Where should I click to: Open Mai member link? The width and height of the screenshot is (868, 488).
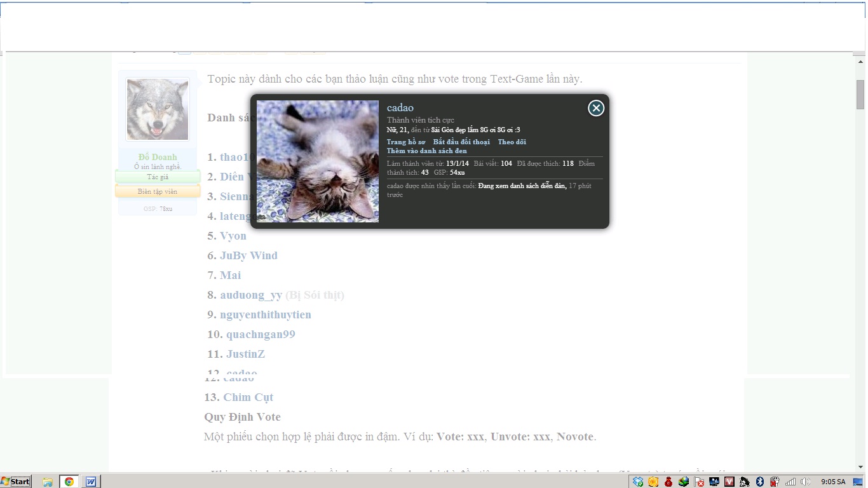231,275
